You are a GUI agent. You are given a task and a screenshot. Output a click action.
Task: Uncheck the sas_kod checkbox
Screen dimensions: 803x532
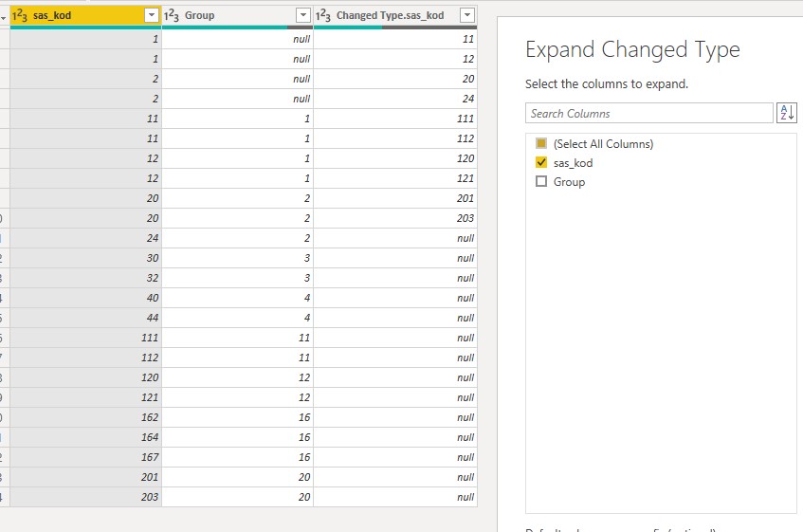[x=540, y=162]
